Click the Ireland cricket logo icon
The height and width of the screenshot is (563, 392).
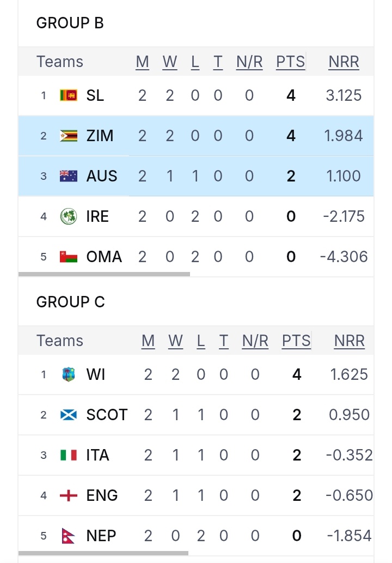click(69, 216)
